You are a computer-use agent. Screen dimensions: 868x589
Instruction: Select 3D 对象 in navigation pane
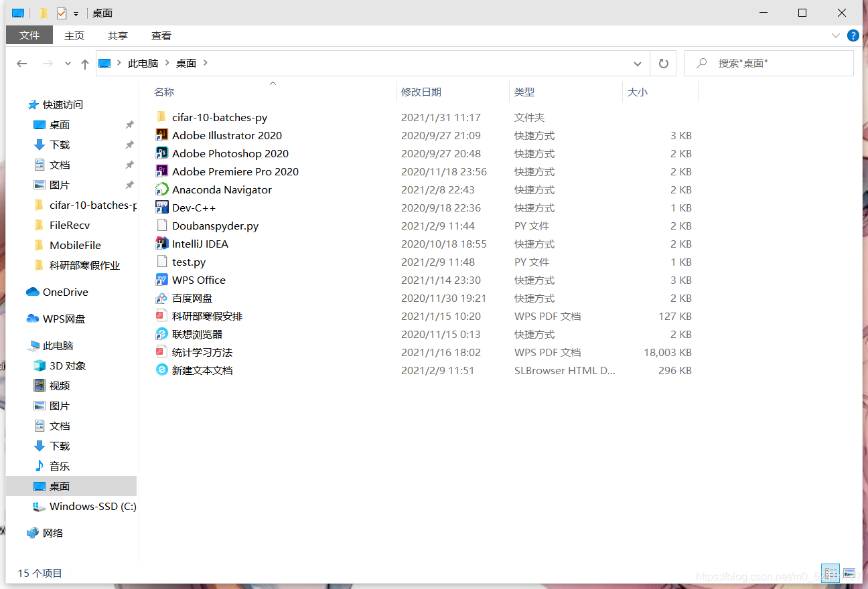coord(68,365)
